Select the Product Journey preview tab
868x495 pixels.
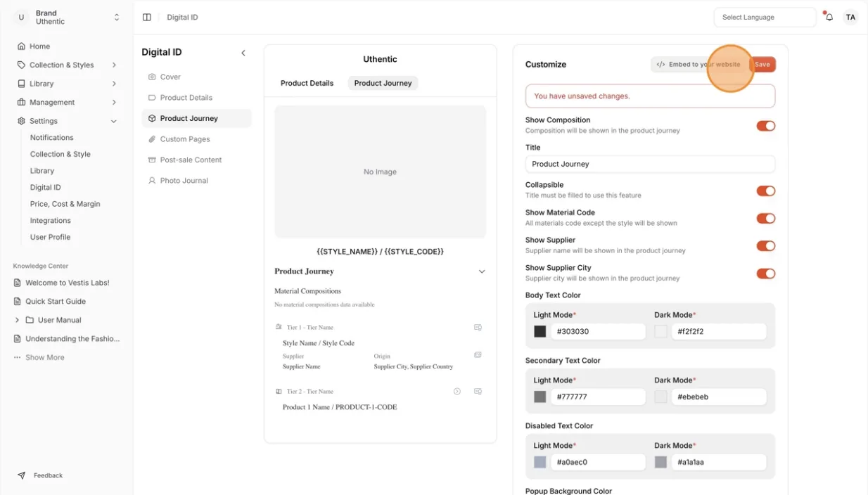[383, 83]
